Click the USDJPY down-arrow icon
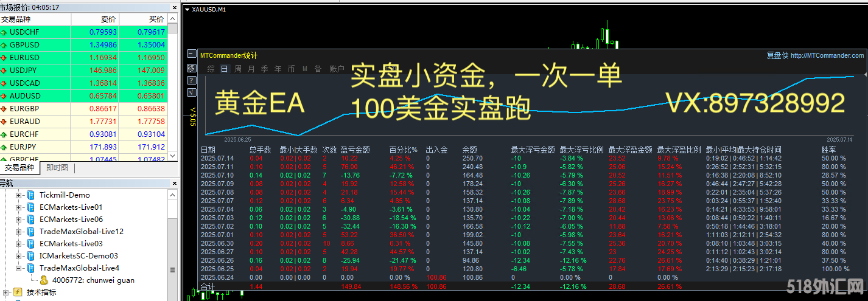The image size is (868, 301). 4,71
